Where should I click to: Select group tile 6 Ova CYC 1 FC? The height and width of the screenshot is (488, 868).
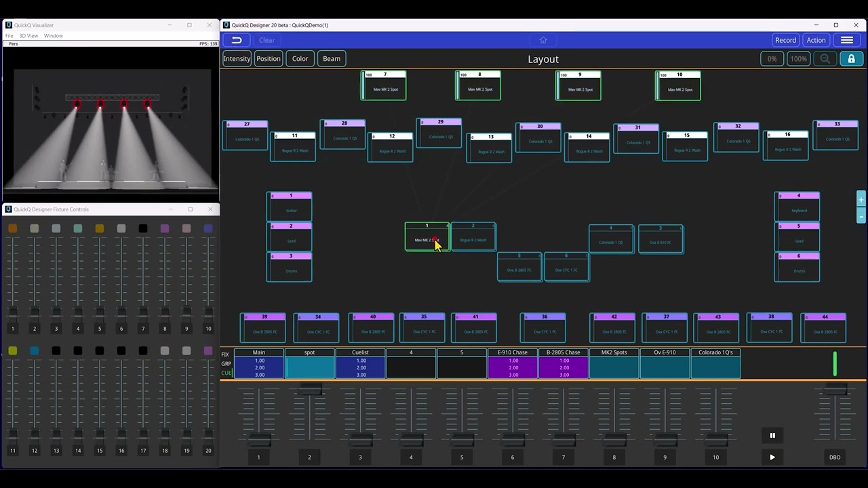click(x=567, y=266)
